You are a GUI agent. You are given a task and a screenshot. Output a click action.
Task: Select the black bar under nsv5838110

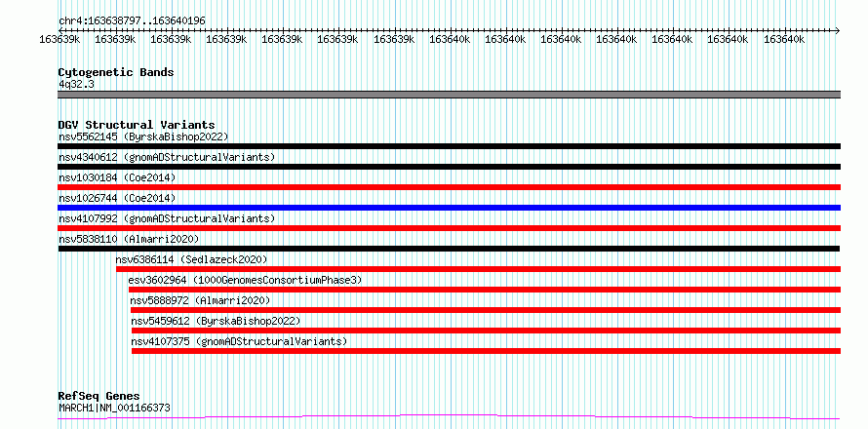449,249
